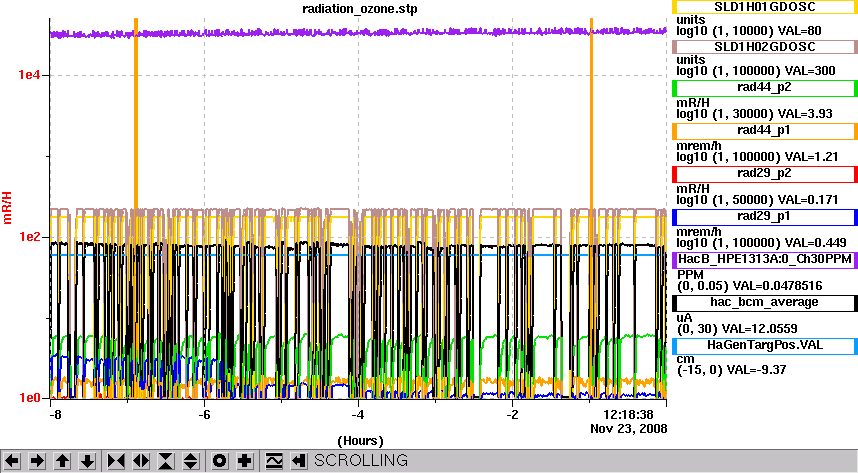Click the 1e0 y-axis label
The height and width of the screenshot is (473, 858).
[30, 398]
